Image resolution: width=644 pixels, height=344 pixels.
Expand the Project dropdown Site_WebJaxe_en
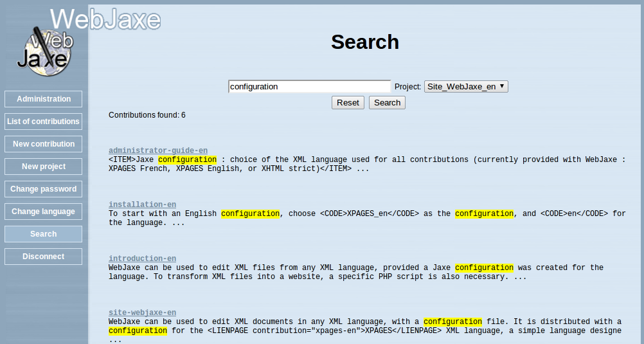click(x=466, y=86)
